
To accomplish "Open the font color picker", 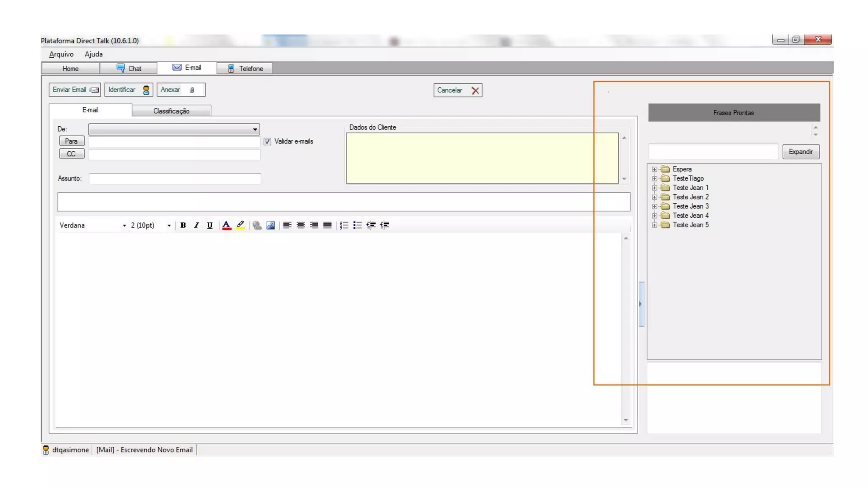I will point(226,225).
